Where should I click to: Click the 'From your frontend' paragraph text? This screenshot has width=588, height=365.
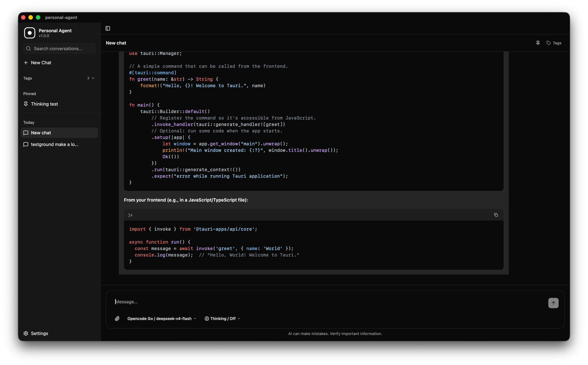click(186, 200)
